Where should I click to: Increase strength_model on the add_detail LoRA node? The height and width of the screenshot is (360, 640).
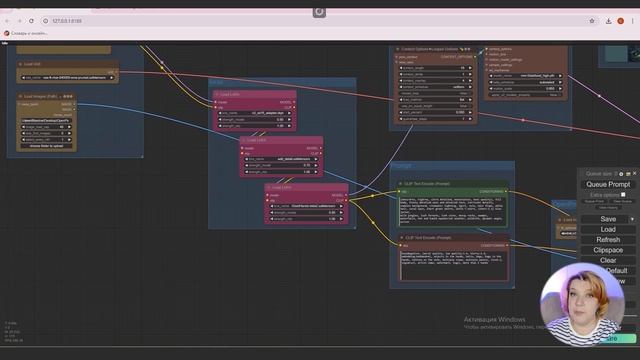tap(316, 165)
